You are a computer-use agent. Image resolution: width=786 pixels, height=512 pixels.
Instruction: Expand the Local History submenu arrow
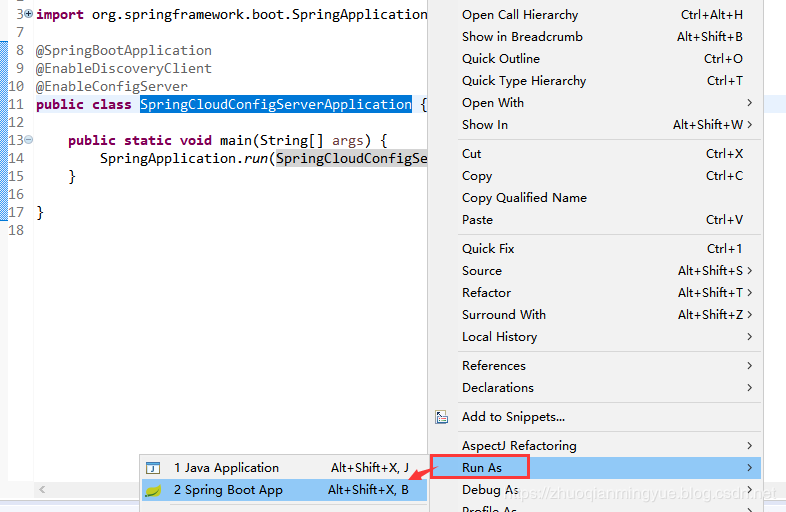(749, 337)
